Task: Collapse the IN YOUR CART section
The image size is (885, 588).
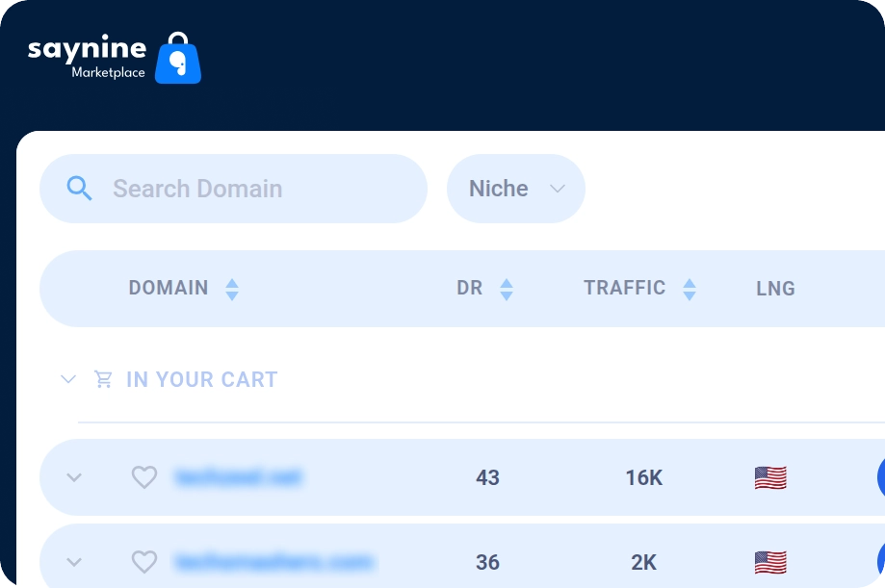Action: [x=67, y=379]
